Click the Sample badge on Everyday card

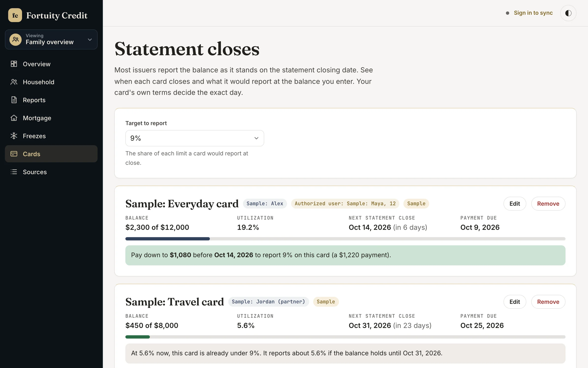tap(416, 204)
